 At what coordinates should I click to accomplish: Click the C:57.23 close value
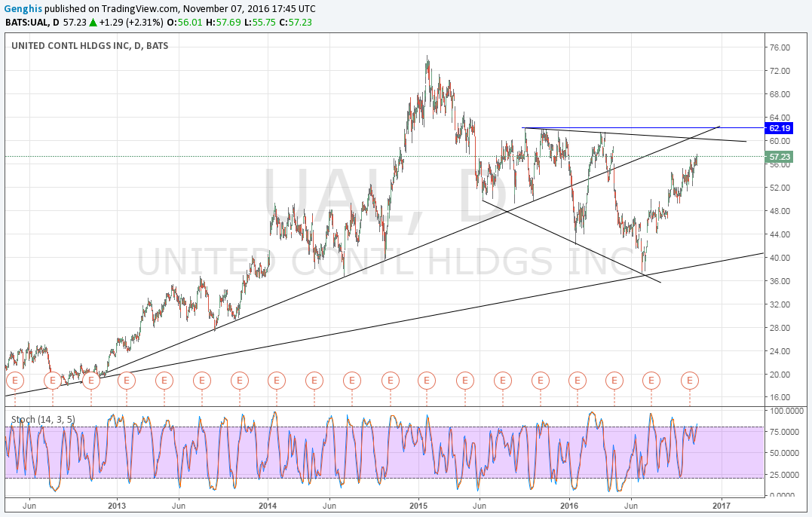(296, 23)
